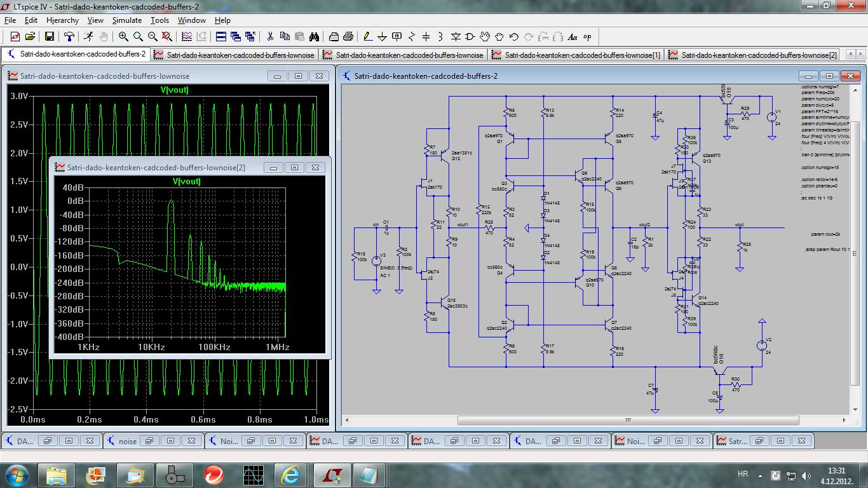Open Internet Explorer from the taskbar
868x488 pixels.
tap(291, 475)
